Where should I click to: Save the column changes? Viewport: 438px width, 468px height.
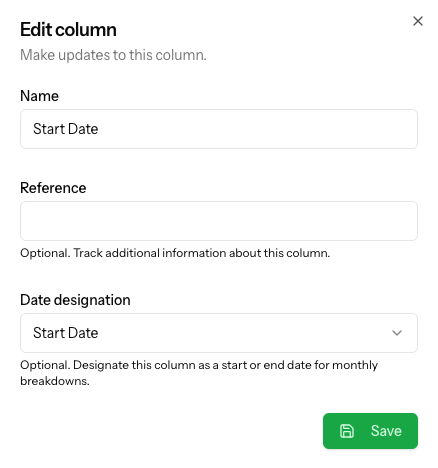tap(370, 431)
